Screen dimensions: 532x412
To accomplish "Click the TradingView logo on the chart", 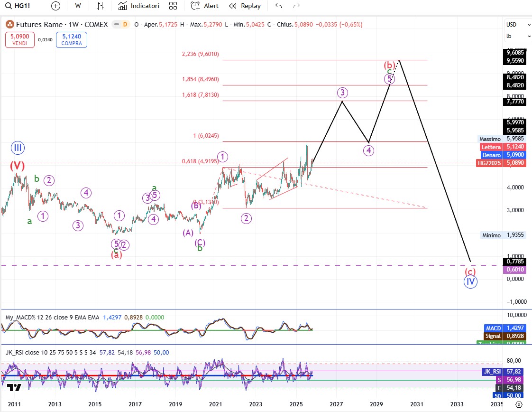I will (14, 388).
